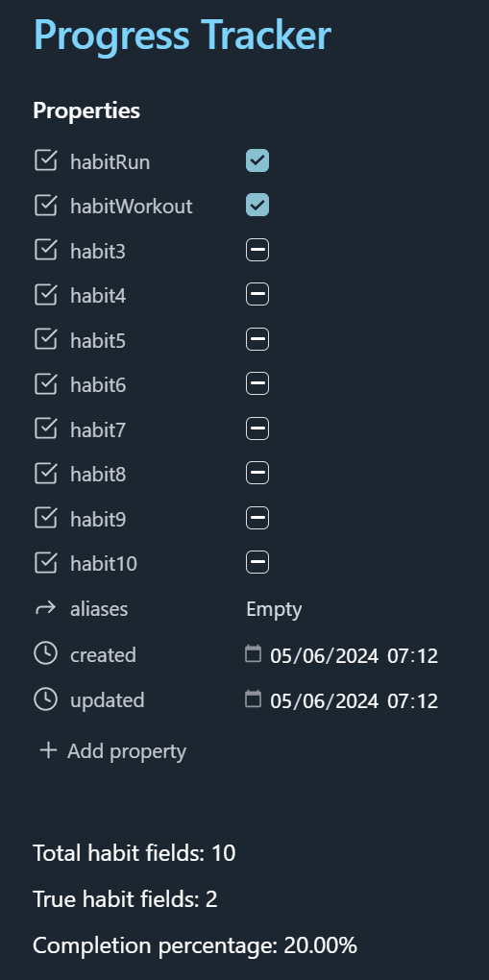Viewport: 489px width, 980px height.
Task: Click the plus icon for Add property
Action: tap(48, 750)
